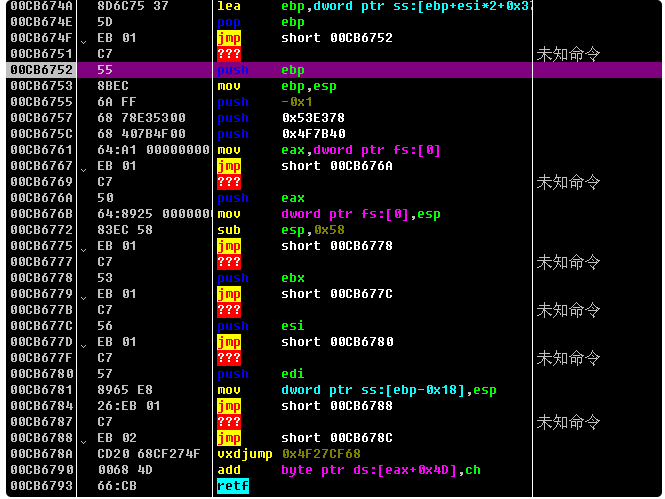Click ??? unknown command at 00CB6751
Viewport: 665px width, 499px height.
tap(229, 54)
